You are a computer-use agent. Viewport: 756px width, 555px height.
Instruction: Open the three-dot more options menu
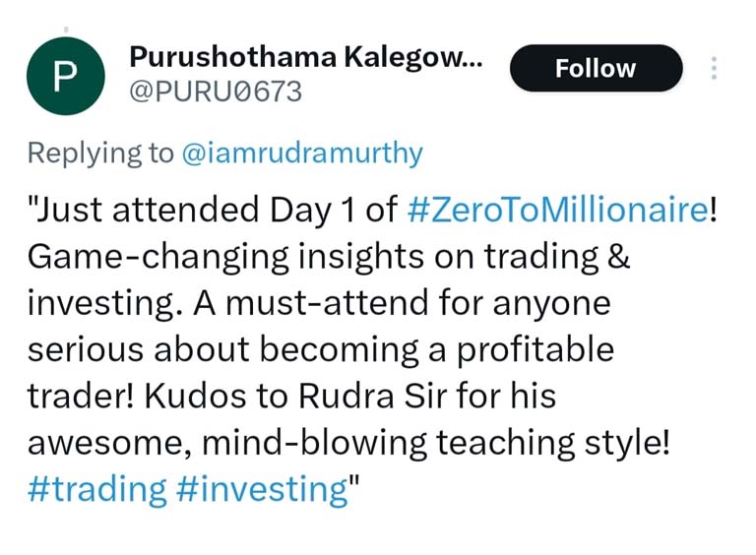coord(714,69)
